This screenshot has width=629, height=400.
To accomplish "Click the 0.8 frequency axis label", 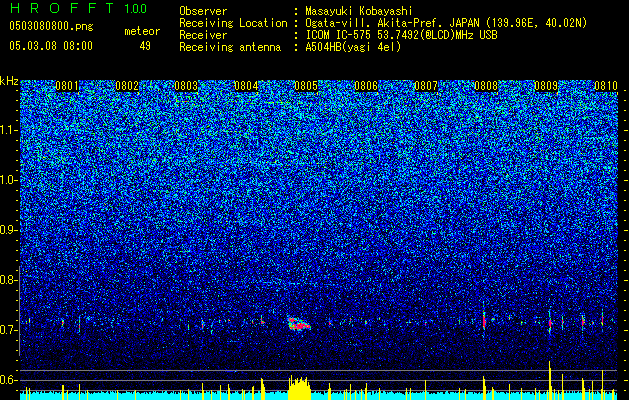I will [9, 280].
